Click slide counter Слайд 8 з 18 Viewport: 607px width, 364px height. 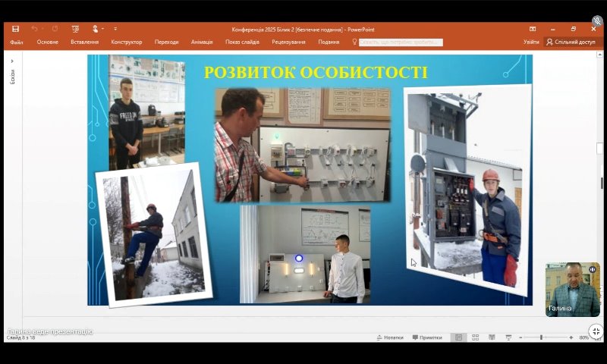click(20, 337)
